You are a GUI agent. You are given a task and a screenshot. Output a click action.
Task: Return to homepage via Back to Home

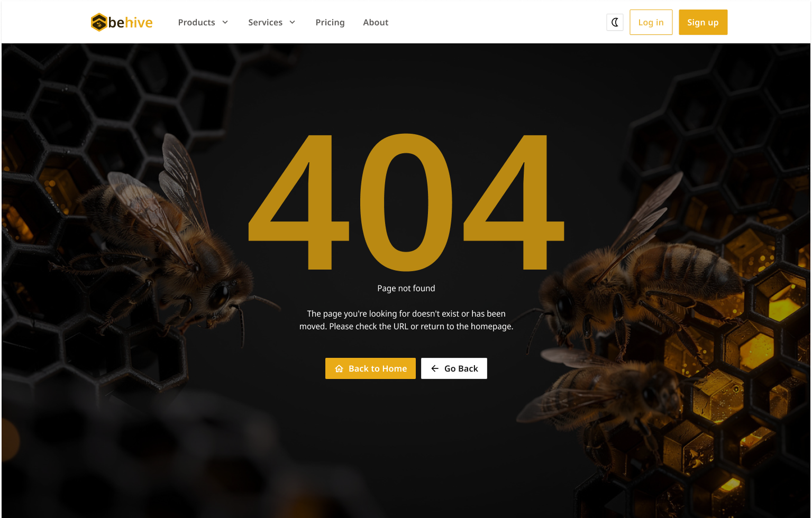click(x=370, y=368)
